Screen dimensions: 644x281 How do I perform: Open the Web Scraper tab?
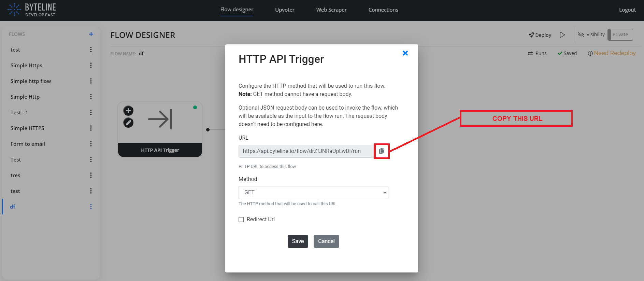tap(331, 10)
